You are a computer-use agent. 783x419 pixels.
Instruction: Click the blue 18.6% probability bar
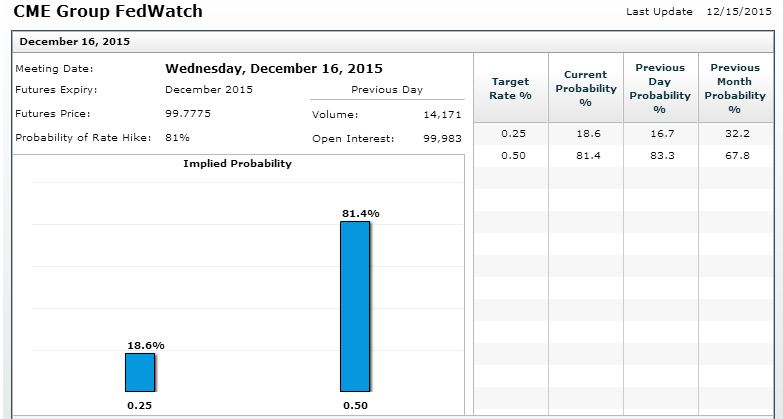tap(140, 372)
